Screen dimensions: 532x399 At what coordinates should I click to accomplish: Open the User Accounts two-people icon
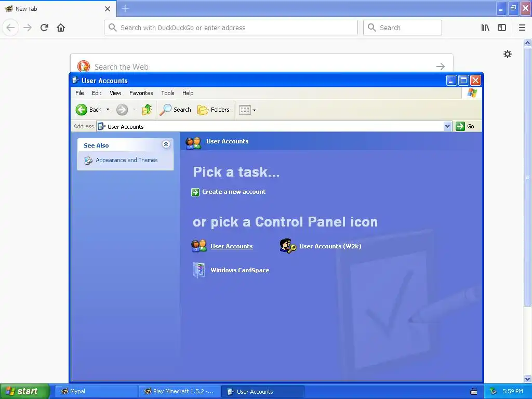pyautogui.click(x=199, y=246)
